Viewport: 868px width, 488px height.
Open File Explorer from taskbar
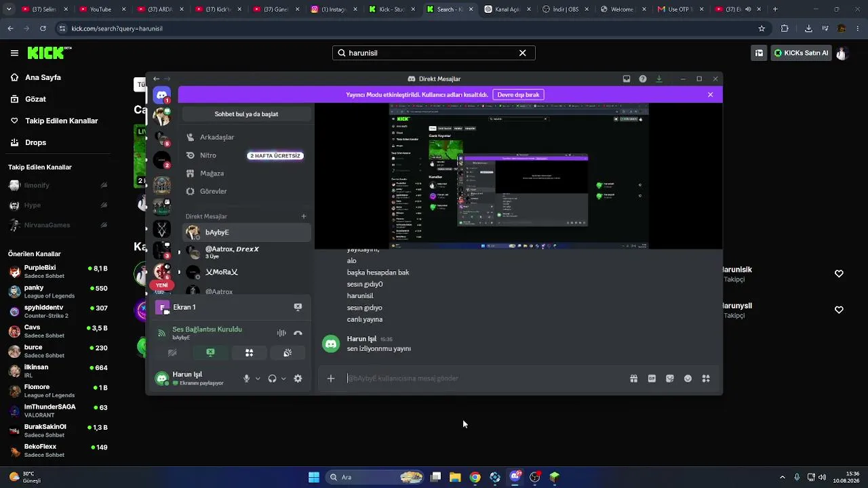[x=455, y=477]
